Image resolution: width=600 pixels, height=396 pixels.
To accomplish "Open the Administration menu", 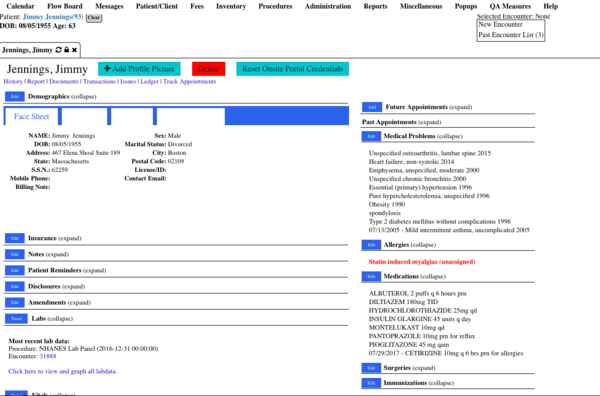I will (328, 6).
